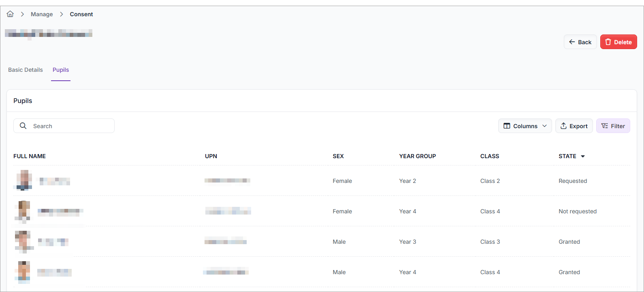Select the row with Not requested state
Screen dimensions: 644x292
pos(577,211)
